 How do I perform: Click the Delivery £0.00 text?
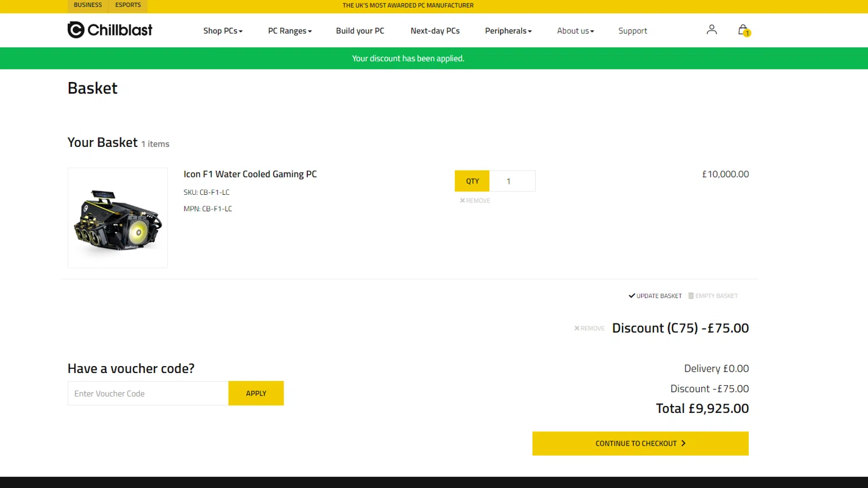tap(716, 368)
